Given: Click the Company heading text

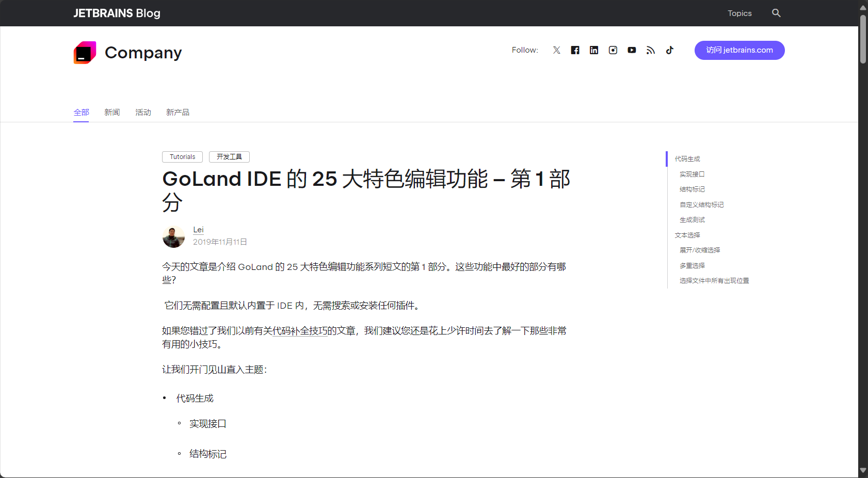Looking at the screenshot, I should [143, 53].
